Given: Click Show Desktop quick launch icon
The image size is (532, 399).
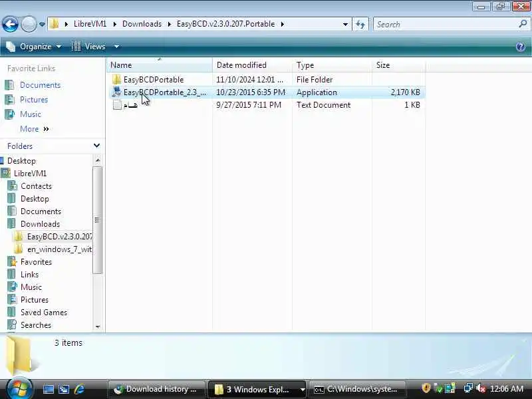Looking at the screenshot, I should 48,389.
